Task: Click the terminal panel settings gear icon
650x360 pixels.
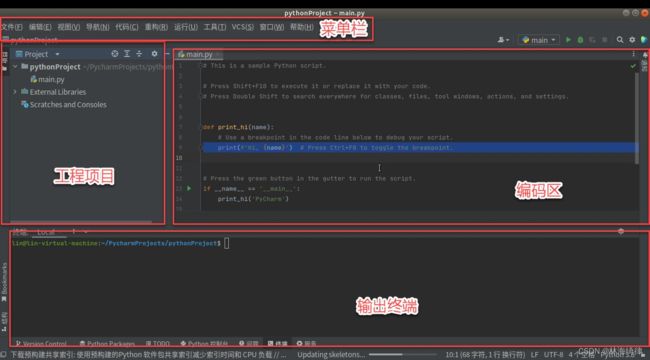Action: [x=621, y=231]
